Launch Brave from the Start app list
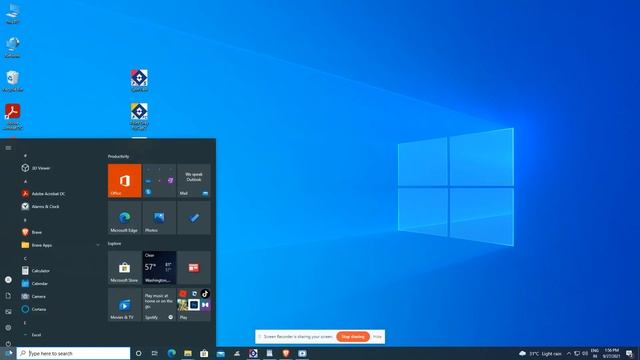Screen dimensions: 640x360 click(x=59, y=232)
